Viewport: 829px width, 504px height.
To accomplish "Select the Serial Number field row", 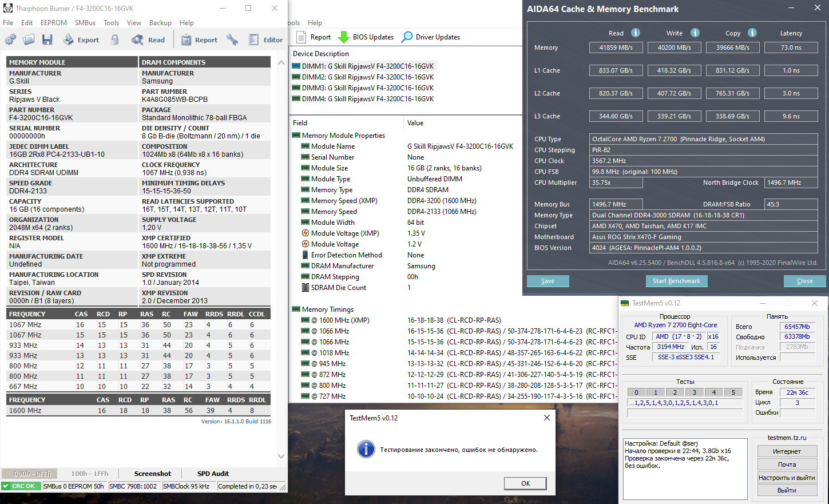I will [x=332, y=157].
